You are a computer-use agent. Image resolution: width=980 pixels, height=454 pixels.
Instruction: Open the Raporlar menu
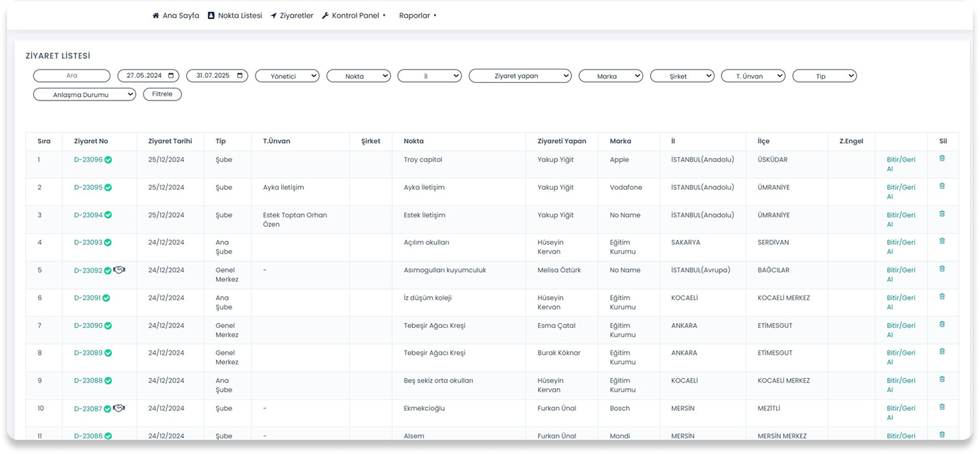click(x=418, y=16)
